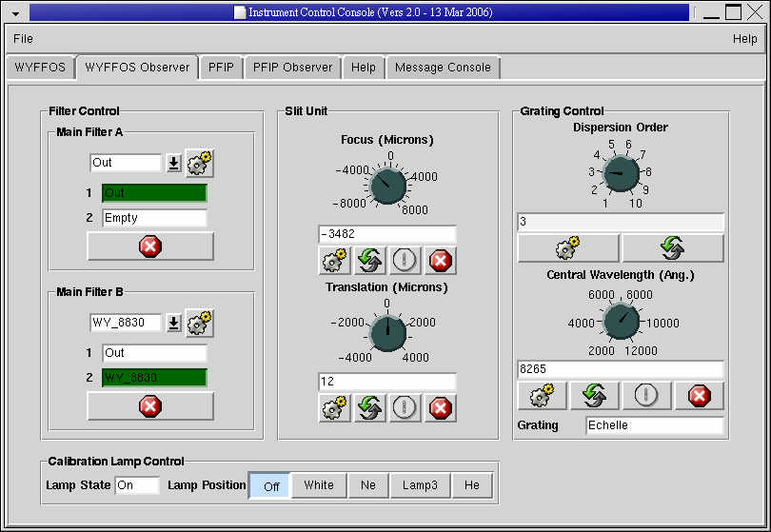Stop Main Filter A with red X
771x532 pixels.
click(x=150, y=246)
